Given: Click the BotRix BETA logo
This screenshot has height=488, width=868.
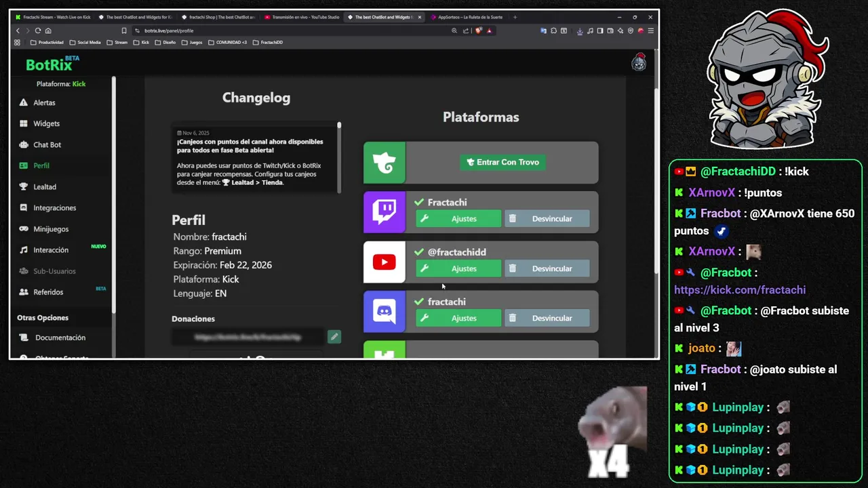Looking at the screenshot, I should [x=53, y=64].
